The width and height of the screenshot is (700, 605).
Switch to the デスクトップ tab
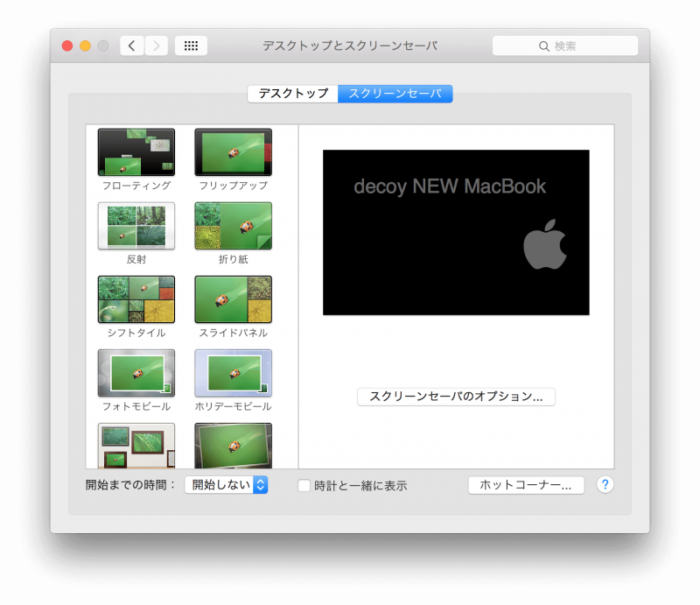tap(293, 94)
